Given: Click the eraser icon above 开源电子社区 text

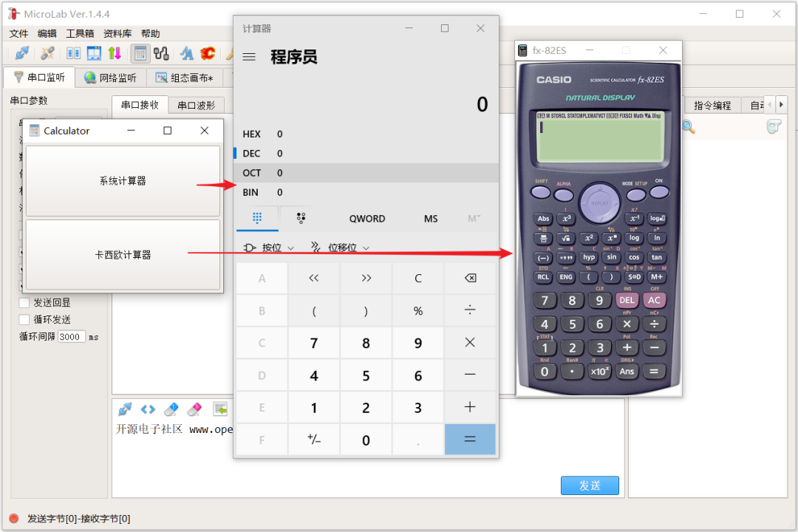Looking at the screenshot, I should coord(171,409).
